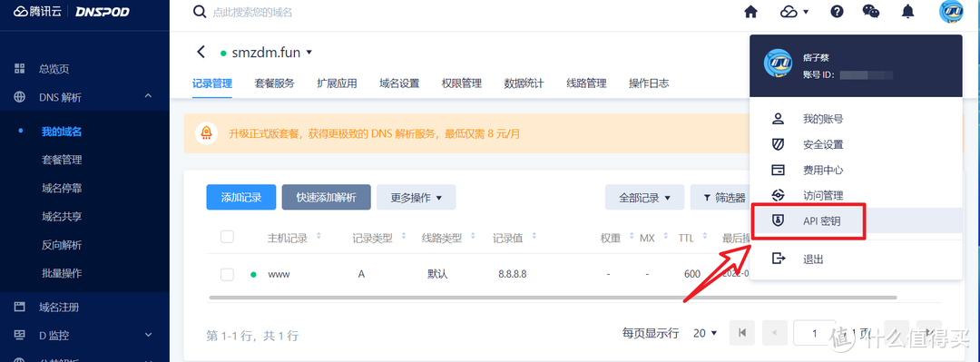Sort by 主机记录 column arrows

click(x=318, y=237)
